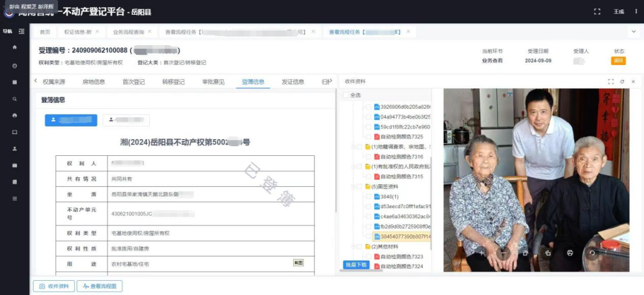This screenshot has height=295, width=644.
Task: Collapse the (5)面签资料 folder
Action: (352, 187)
